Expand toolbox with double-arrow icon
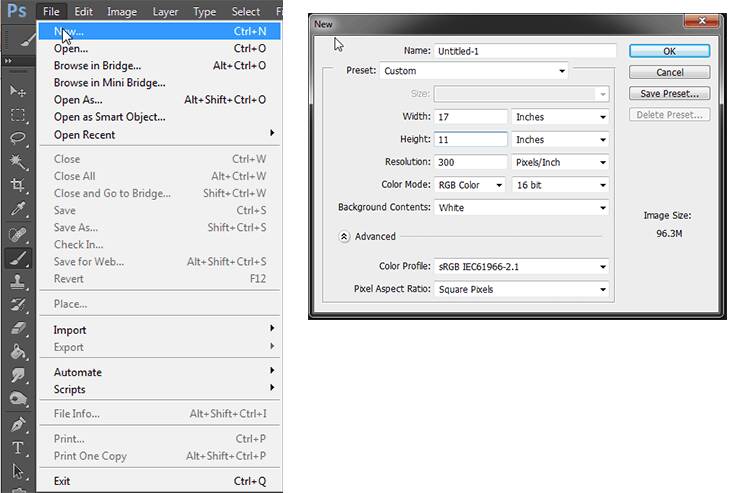The image size is (740, 493). (8, 61)
